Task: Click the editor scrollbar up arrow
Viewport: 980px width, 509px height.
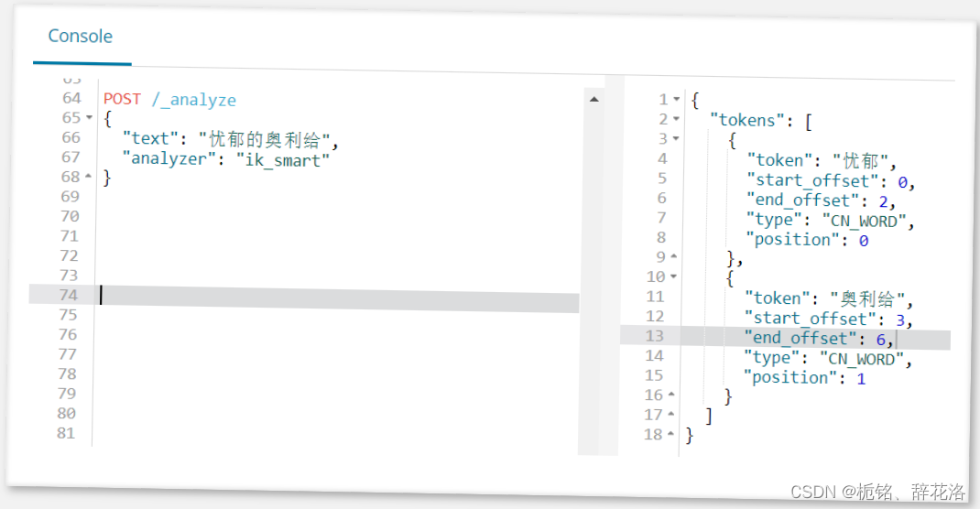Action: [x=594, y=99]
